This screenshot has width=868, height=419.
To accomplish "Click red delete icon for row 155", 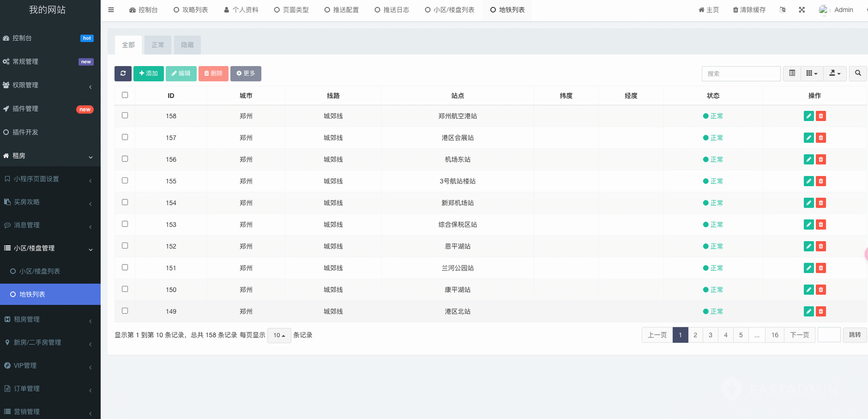I will 821,181.
